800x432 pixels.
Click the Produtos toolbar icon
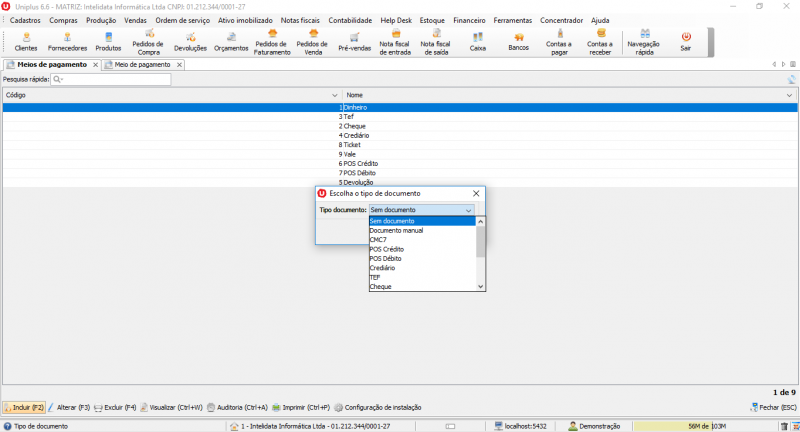(108, 42)
